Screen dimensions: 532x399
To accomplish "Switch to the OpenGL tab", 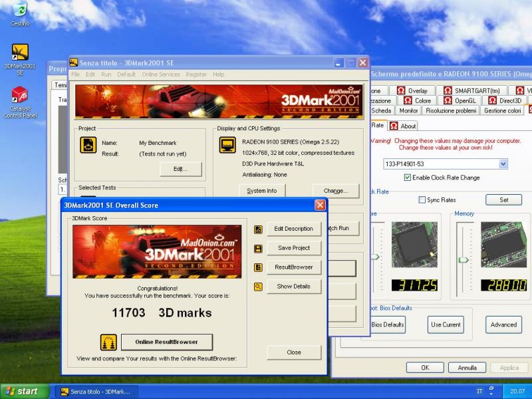I will pyautogui.click(x=461, y=100).
